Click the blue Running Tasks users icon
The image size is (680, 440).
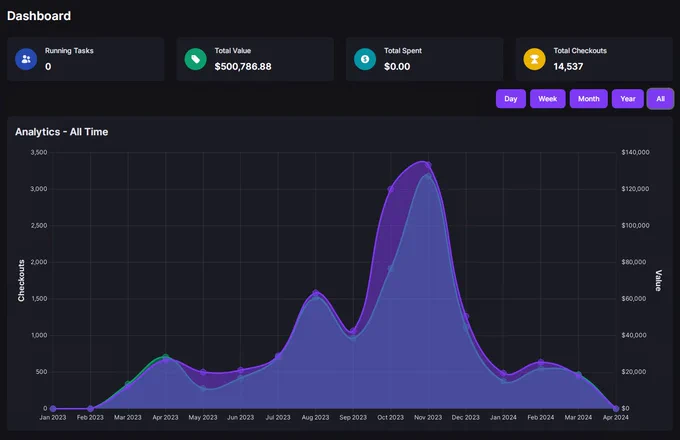pos(26,59)
